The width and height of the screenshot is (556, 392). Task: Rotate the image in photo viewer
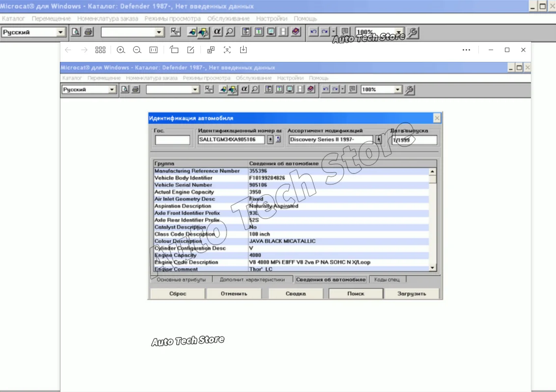click(x=174, y=50)
